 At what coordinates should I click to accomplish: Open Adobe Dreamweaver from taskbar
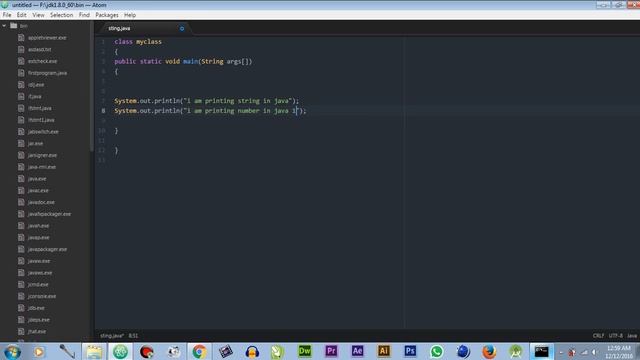pos(304,351)
